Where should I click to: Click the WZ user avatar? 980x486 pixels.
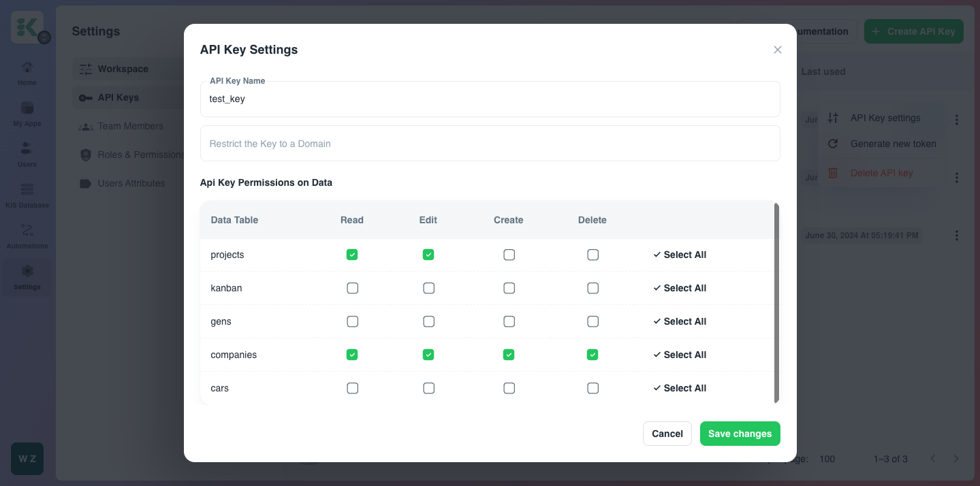(x=27, y=459)
